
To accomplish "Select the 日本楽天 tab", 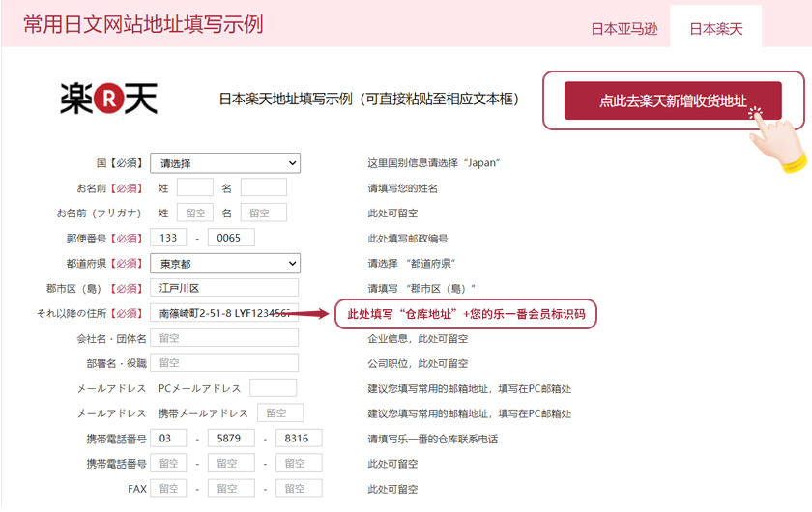I will tap(715, 29).
